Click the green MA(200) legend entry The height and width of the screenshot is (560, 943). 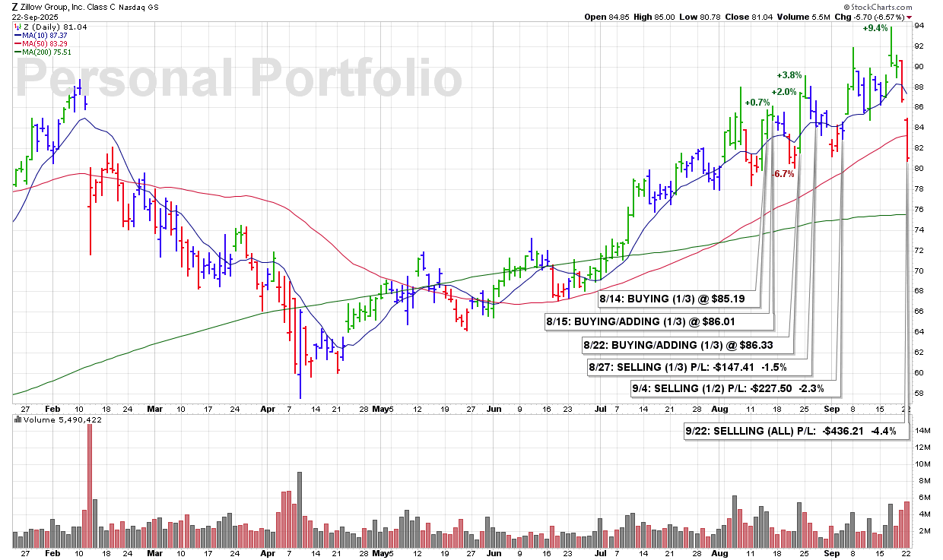[46, 52]
